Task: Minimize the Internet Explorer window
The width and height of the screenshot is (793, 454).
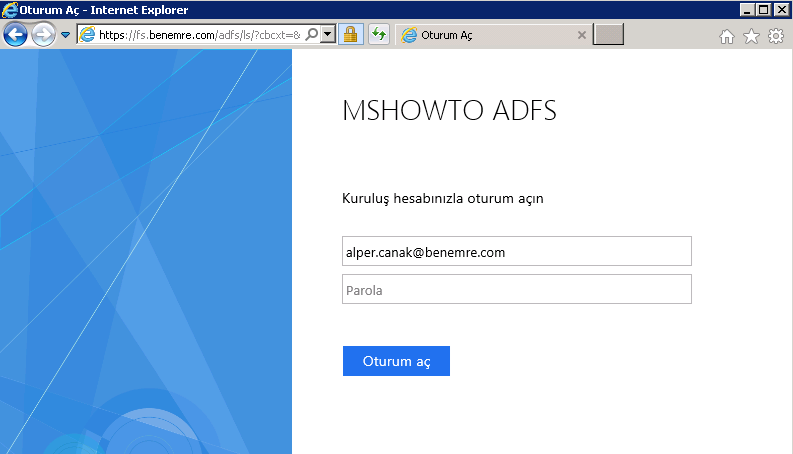Action: click(747, 10)
